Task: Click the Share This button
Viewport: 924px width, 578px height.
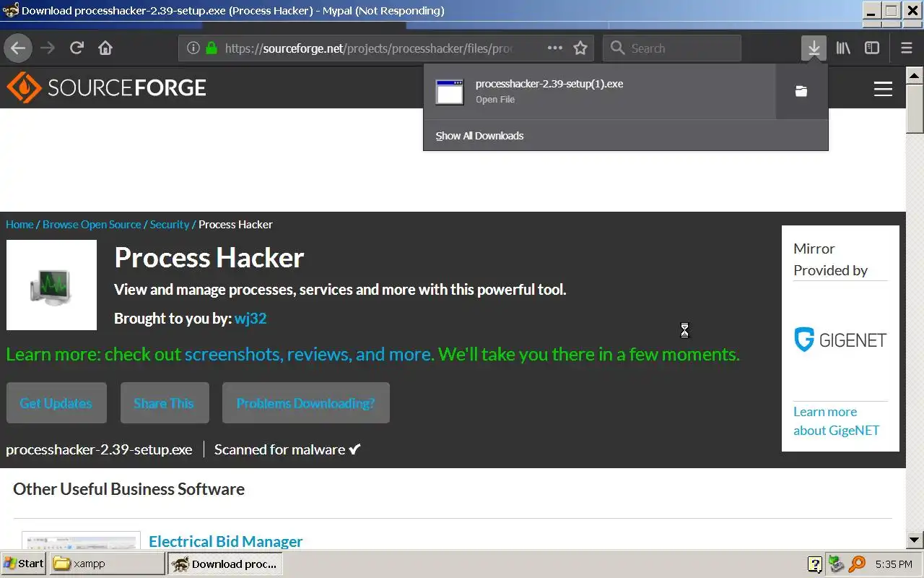Action: coord(165,403)
